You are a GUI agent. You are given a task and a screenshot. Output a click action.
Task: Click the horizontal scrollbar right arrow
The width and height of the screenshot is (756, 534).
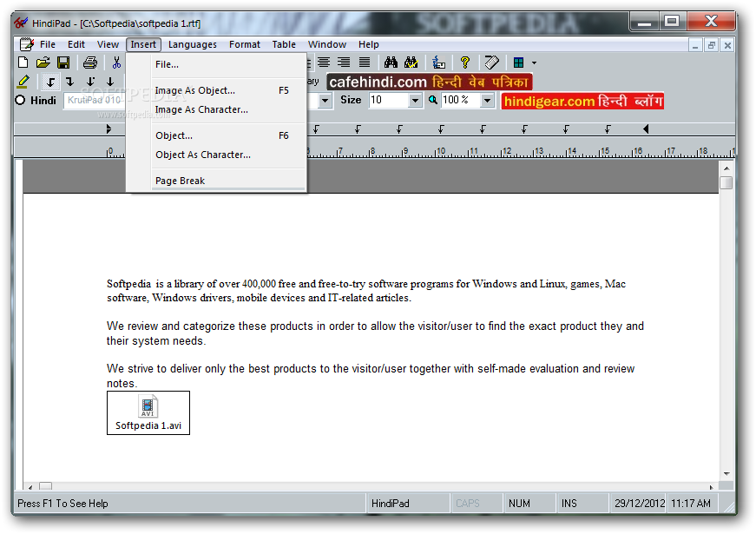(x=711, y=487)
